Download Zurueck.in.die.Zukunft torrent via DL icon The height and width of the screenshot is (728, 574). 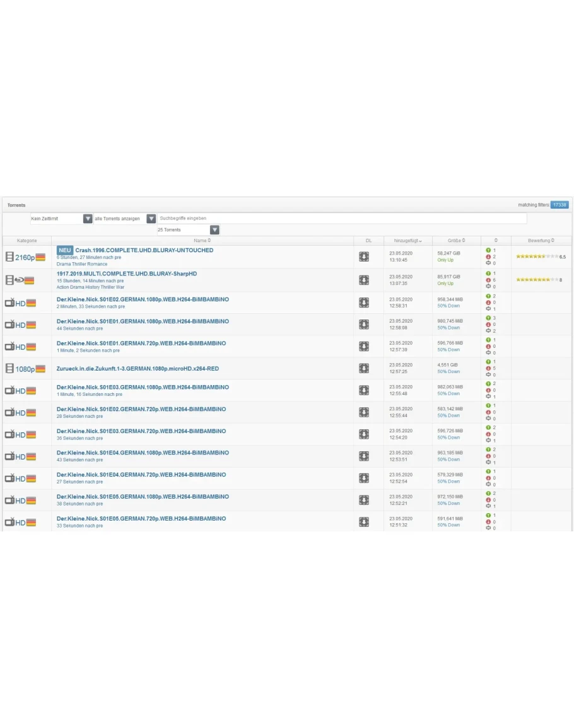pos(364,368)
